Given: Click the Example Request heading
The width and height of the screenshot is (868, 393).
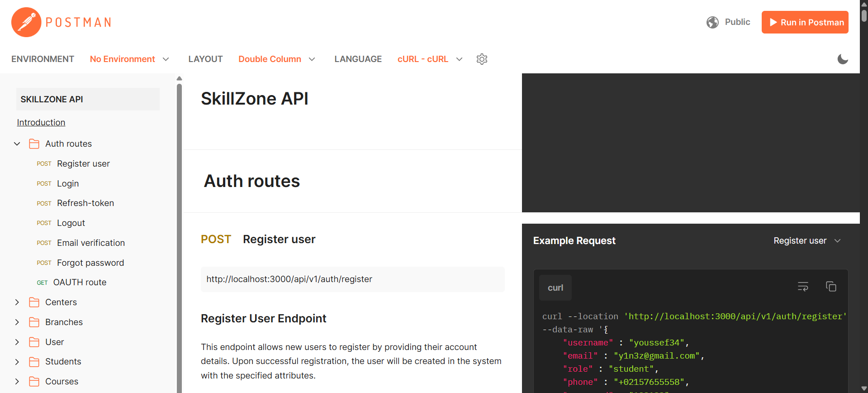Looking at the screenshot, I should (x=574, y=240).
